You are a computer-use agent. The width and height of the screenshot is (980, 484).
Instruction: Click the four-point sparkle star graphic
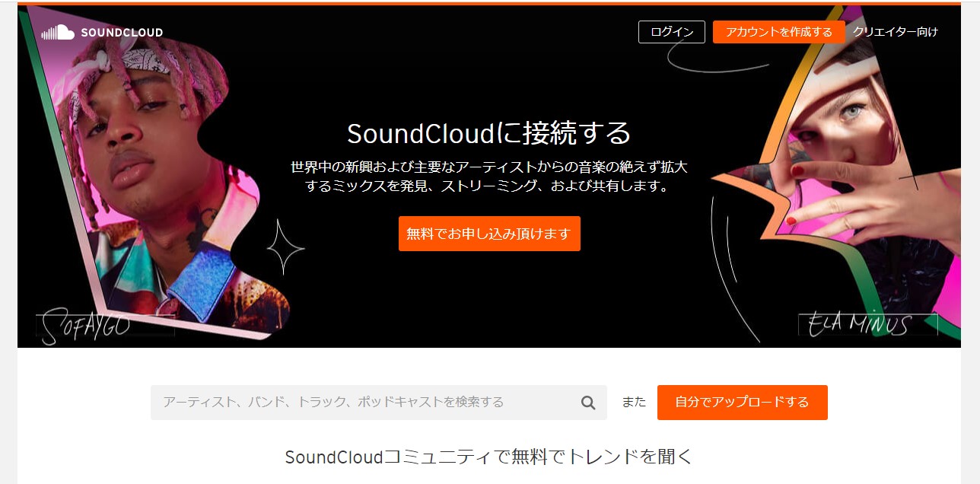[285, 247]
